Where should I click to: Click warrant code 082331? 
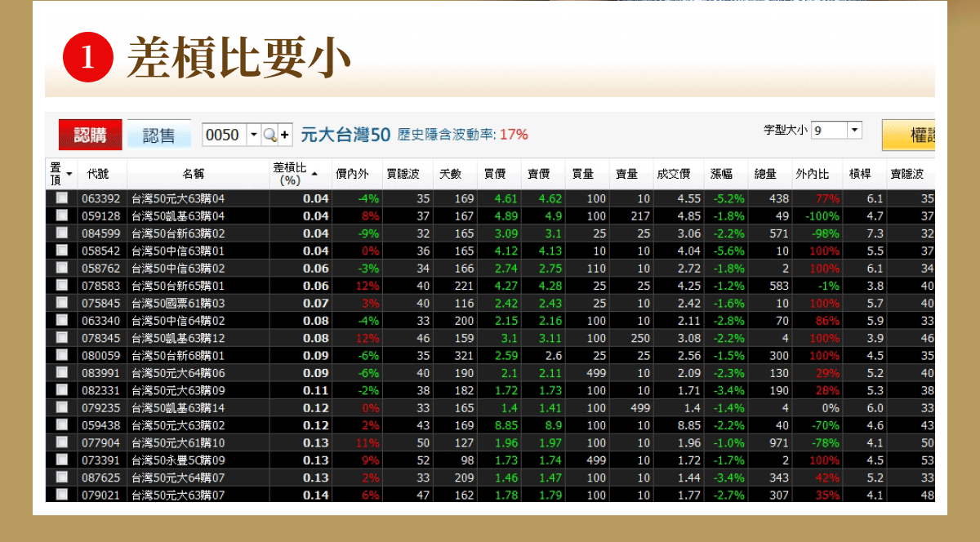coord(101,390)
